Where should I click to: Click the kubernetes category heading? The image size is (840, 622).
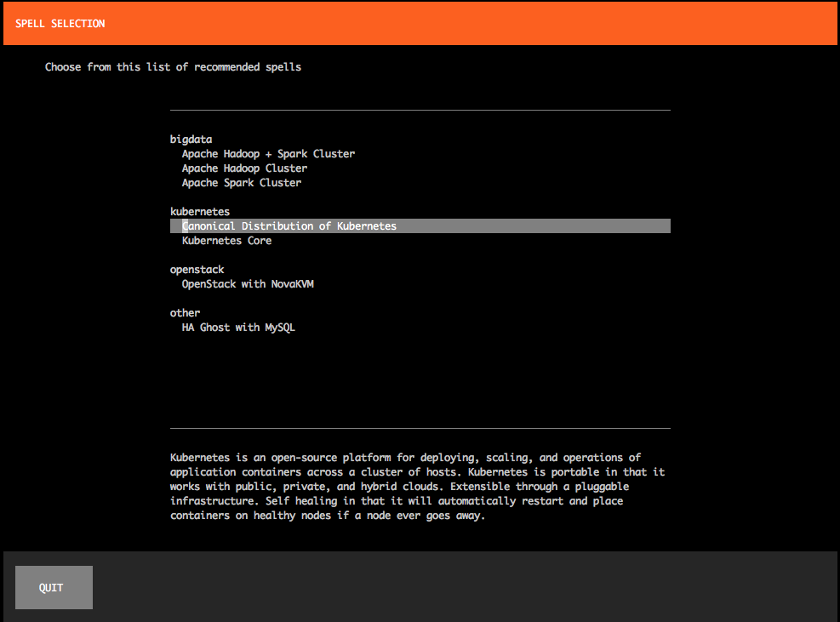pyautogui.click(x=199, y=212)
